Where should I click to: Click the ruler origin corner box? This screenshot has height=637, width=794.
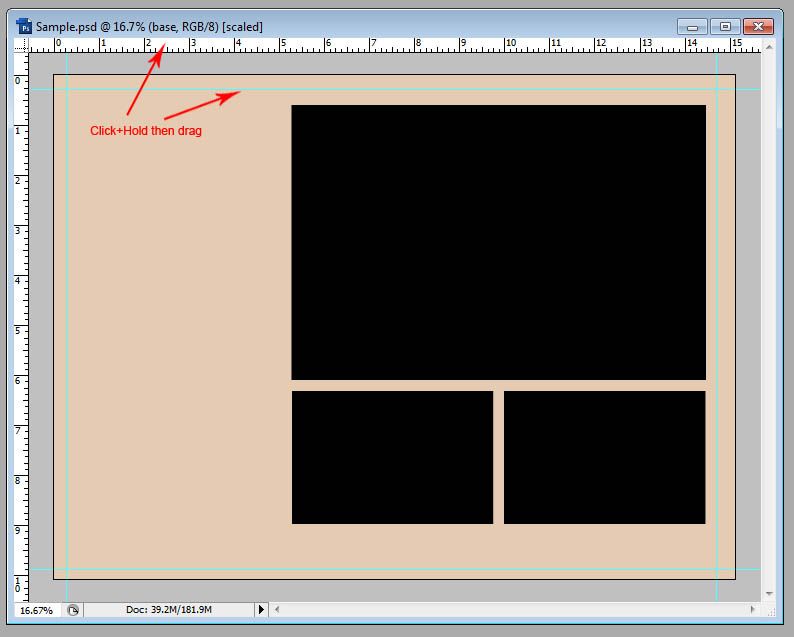[x=21, y=46]
